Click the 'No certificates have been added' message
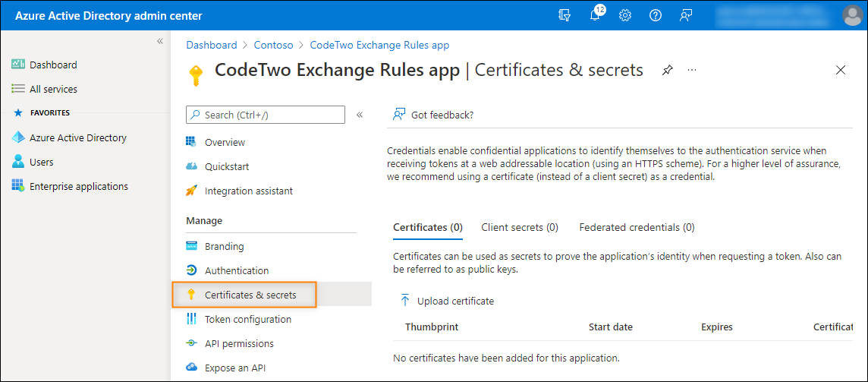 coord(507,358)
